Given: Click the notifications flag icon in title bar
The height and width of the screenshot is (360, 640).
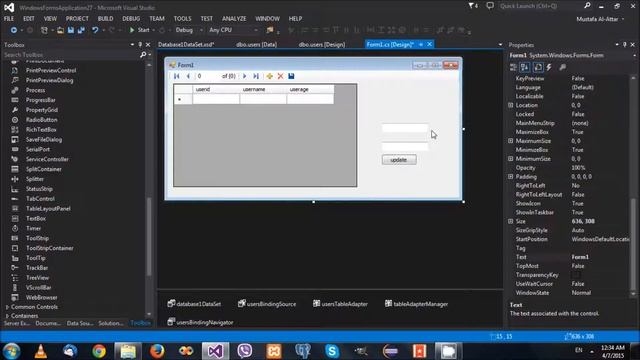Looking at the screenshot, I should point(473,6).
